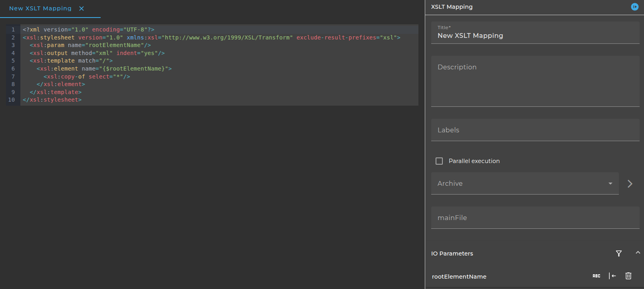Click the closing xsl:element tag on line 8
Screen dimensions: 644x289
61,84
